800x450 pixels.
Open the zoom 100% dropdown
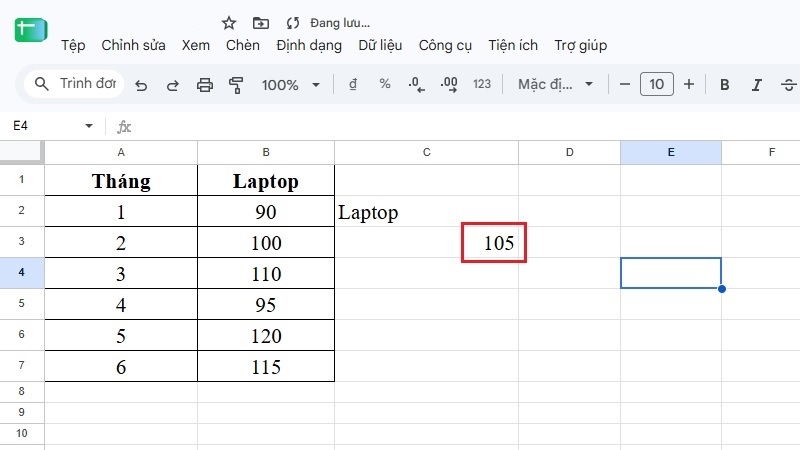coord(291,85)
